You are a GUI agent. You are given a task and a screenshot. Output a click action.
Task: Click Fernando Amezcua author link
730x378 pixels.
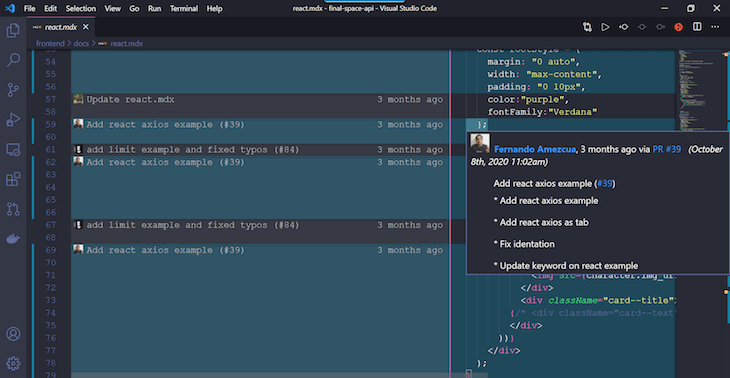click(x=535, y=149)
